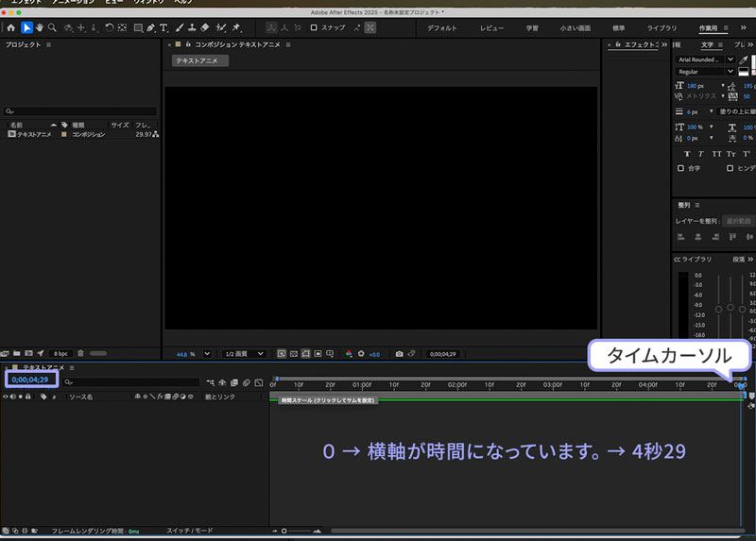Open the メトリクス kerning dropdown arrow
The height and width of the screenshot is (541, 756).
(722, 96)
